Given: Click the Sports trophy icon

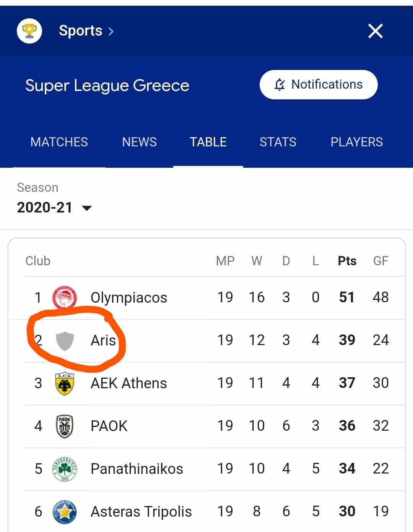Looking at the screenshot, I should click(29, 31).
